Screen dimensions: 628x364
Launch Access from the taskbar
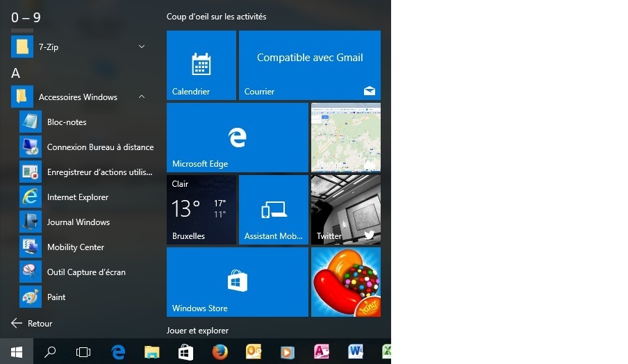tap(321, 352)
